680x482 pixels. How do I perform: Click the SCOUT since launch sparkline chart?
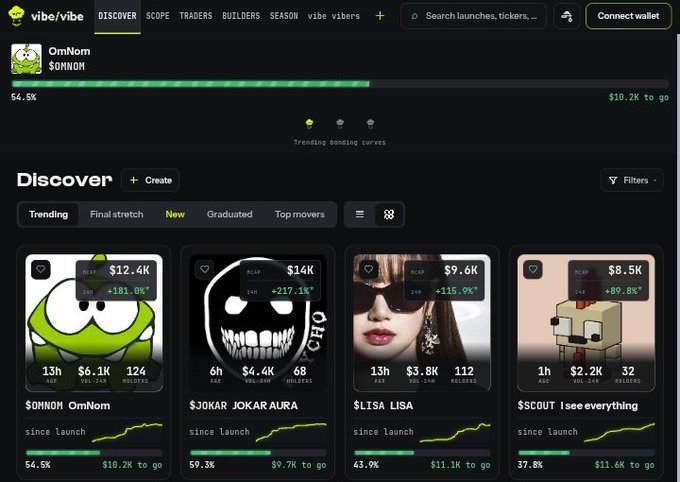pos(619,432)
